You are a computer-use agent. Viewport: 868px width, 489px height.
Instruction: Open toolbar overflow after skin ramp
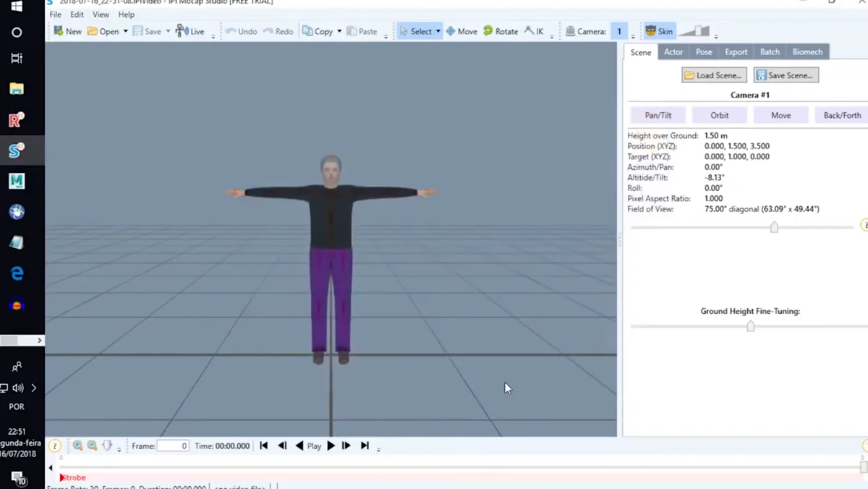(x=716, y=35)
